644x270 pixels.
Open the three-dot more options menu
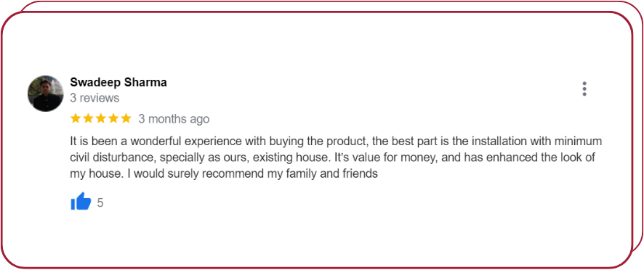[x=584, y=89]
